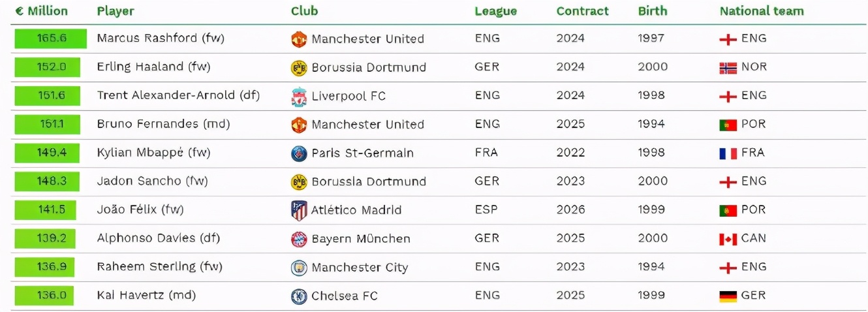Click the 2026 contract year cell
The height and width of the screenshot is (312, 868).
569,210
